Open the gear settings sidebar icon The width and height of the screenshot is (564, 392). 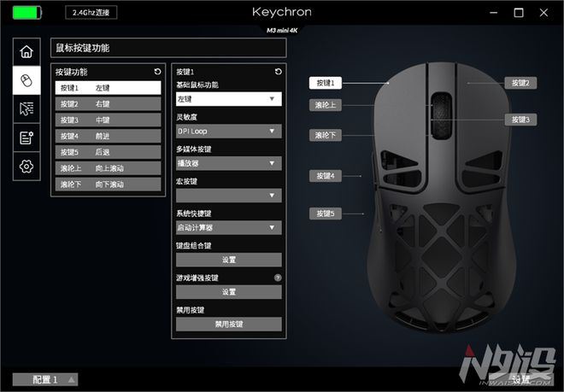[x=26, y=167]
